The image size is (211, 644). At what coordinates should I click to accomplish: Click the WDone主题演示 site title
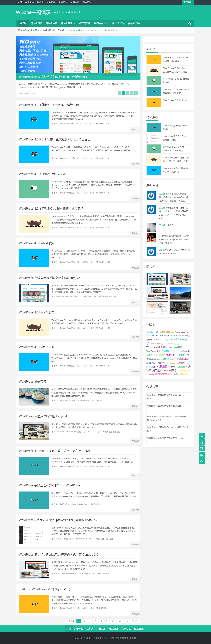(33, 12)
